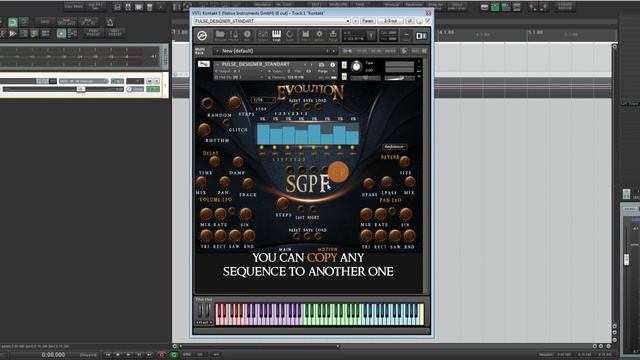
Task: Click instrument Tune knob
Action: tap(356, 67)
